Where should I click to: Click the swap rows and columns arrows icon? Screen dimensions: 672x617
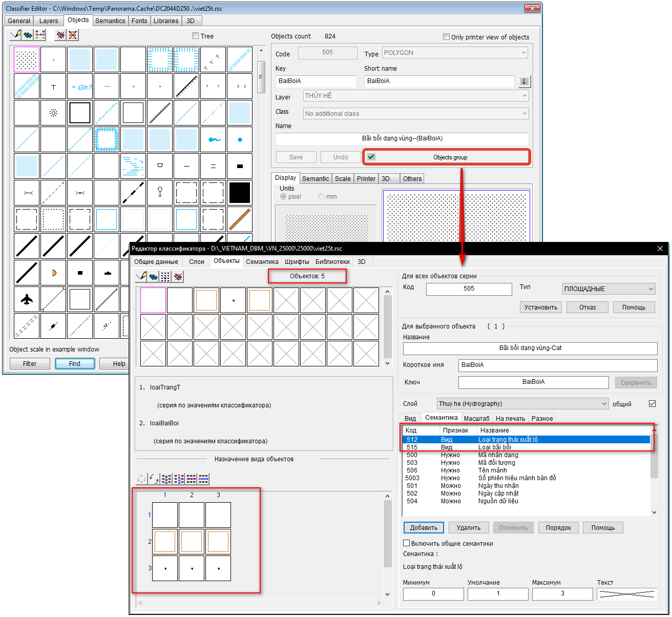tap(154, 479)
